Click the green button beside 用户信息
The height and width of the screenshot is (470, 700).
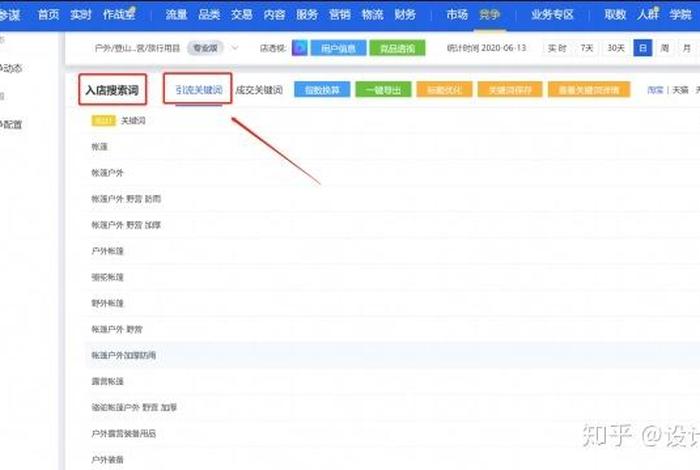(x=397, y=48)
